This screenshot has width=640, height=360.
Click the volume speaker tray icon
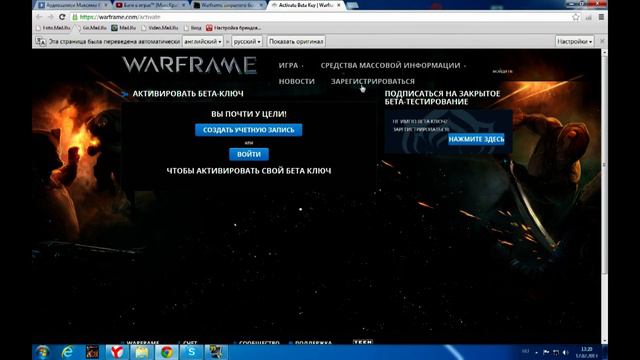[x=565, y=352]
